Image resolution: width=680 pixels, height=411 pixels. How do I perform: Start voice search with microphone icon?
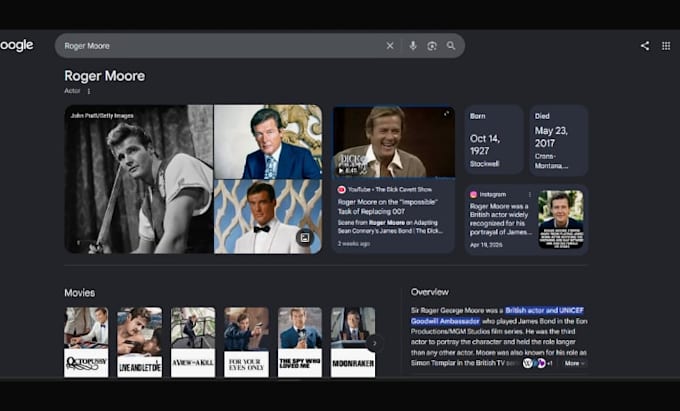413,46
